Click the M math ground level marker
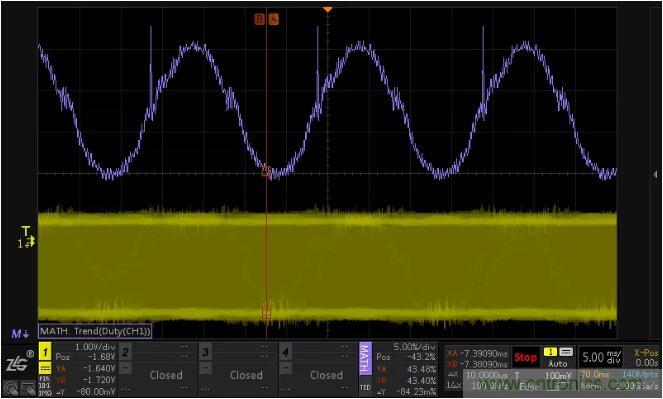The width and height of the screenshot is (663, 399). pos(20,333)
